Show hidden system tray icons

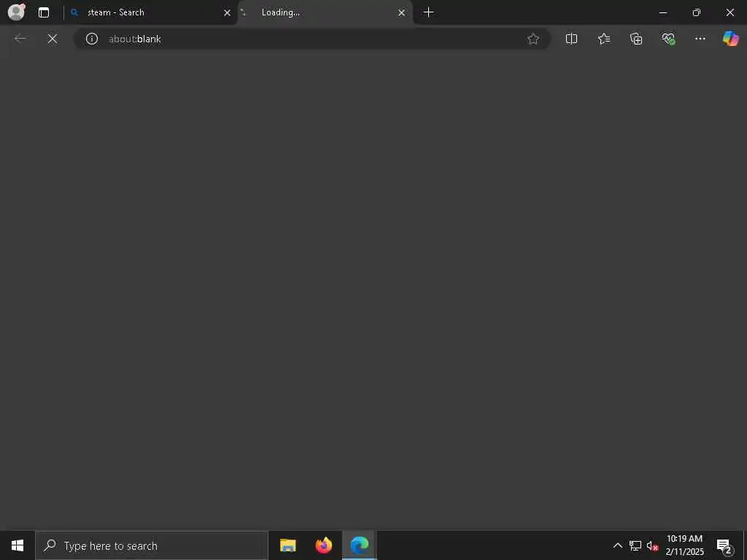pyautogui.click(x=617, y=545)
